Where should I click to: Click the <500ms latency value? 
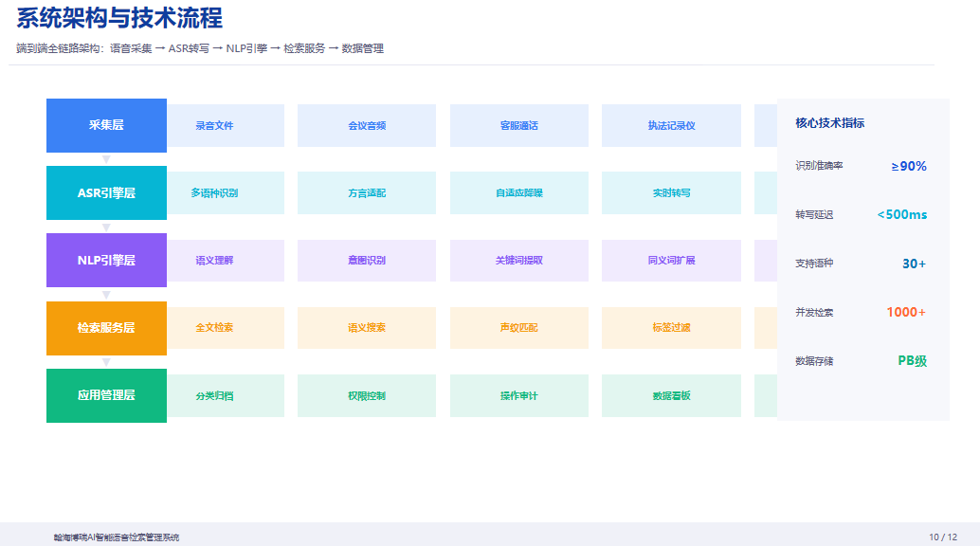pyautogui.click(x=902, y=214)
